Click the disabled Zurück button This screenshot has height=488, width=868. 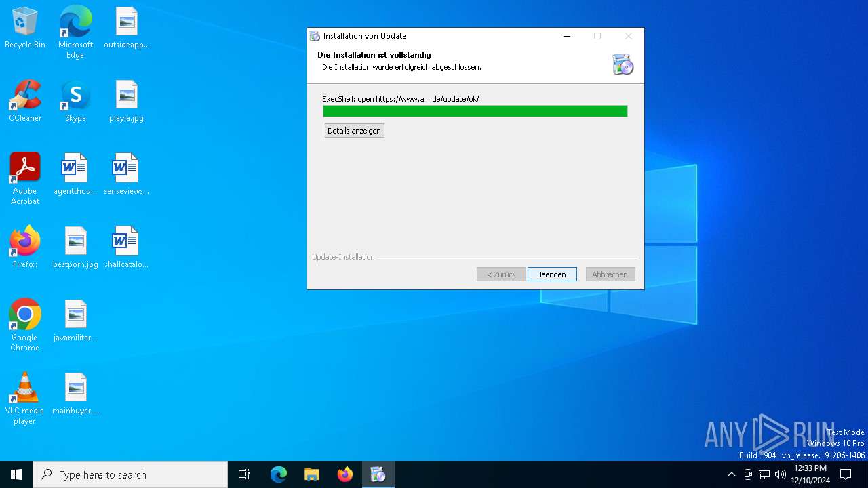tap(501, 274)
